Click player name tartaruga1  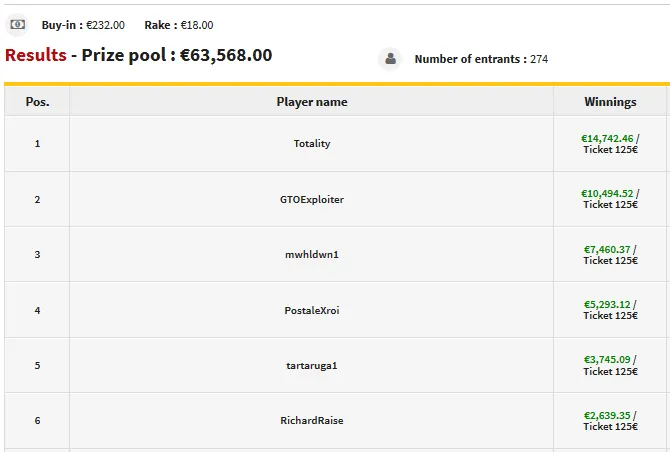[x=312, y=366]
